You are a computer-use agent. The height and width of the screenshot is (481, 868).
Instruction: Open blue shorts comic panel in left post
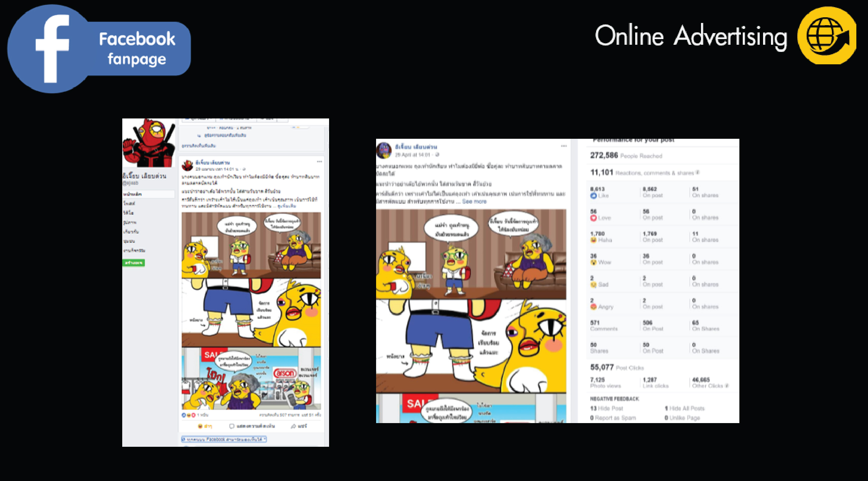click(251, 313)
